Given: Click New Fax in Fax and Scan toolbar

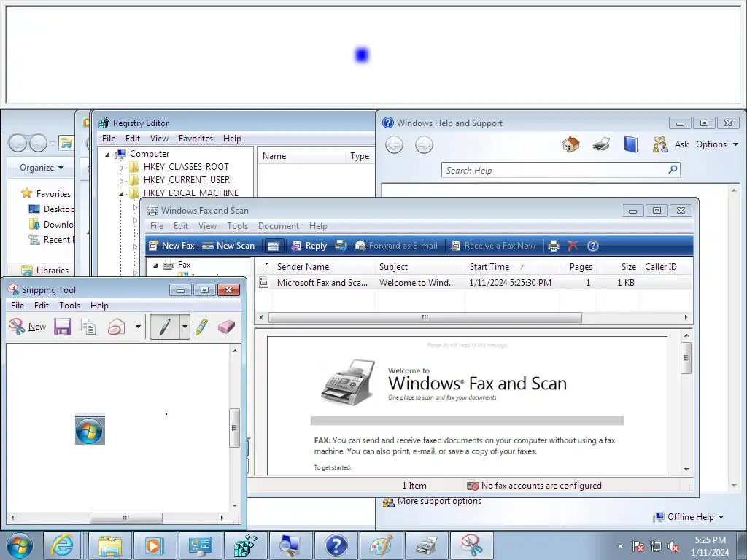Looking at the screenshot, I should (x=171, y=246).
